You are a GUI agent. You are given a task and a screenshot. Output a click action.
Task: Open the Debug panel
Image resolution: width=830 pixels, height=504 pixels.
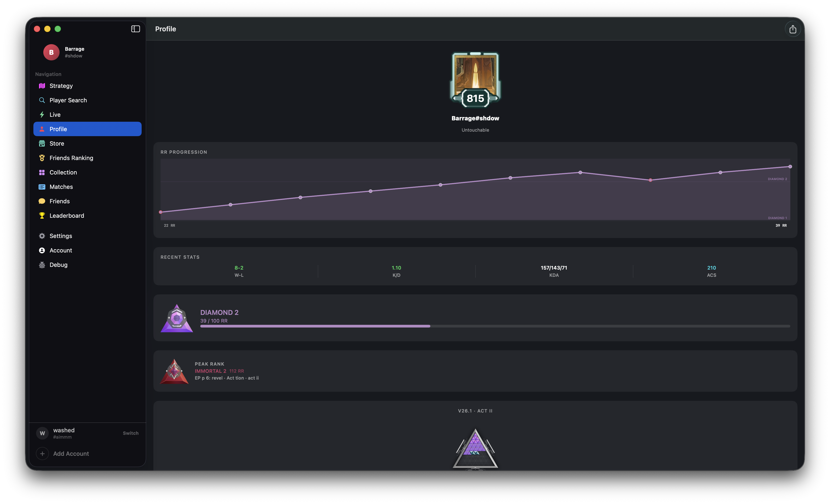coord(58,265)
